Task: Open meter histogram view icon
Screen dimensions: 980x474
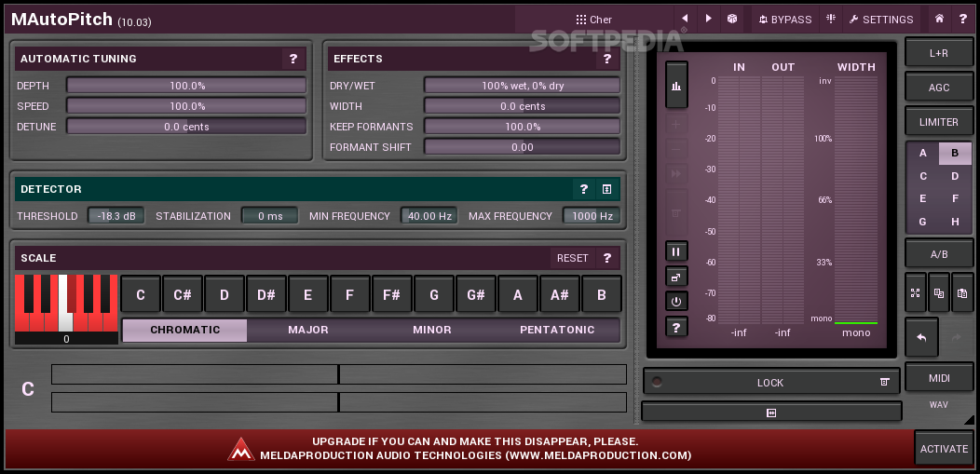Action: (676, 87)
